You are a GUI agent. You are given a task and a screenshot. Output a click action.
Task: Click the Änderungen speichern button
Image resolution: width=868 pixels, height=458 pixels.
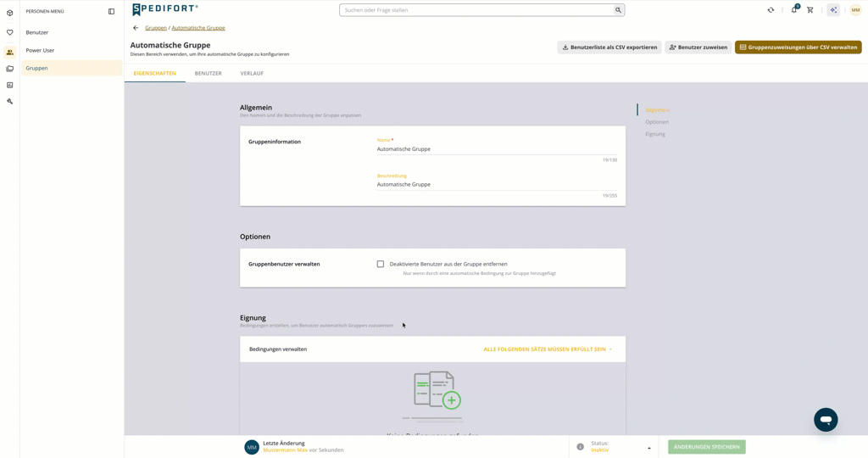[706, 447]
